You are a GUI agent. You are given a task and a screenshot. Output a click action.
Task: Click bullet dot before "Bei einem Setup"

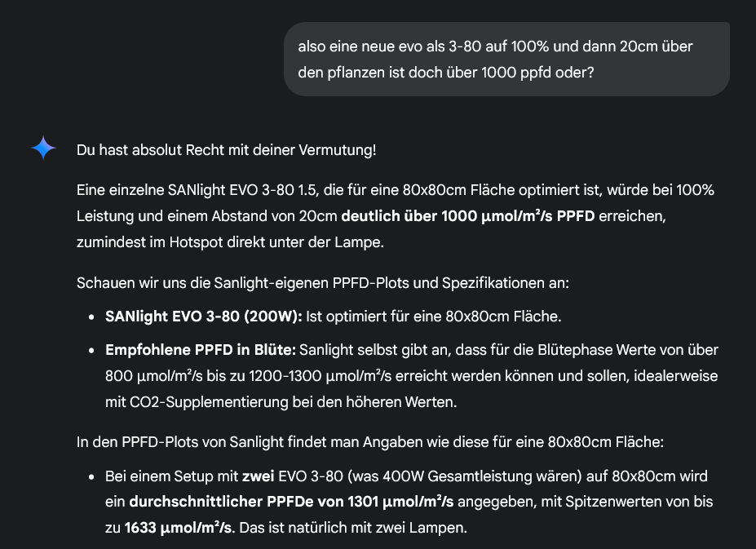[91, 477]
